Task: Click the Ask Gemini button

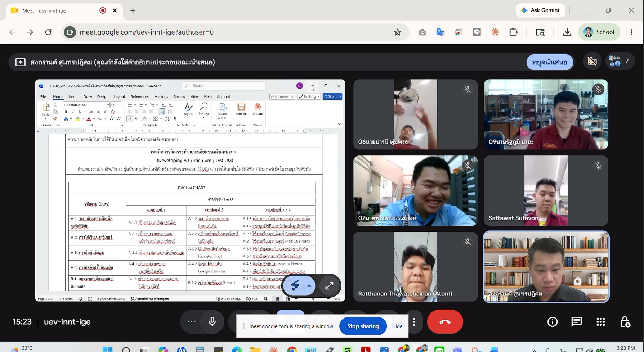Action: [540, 10]
